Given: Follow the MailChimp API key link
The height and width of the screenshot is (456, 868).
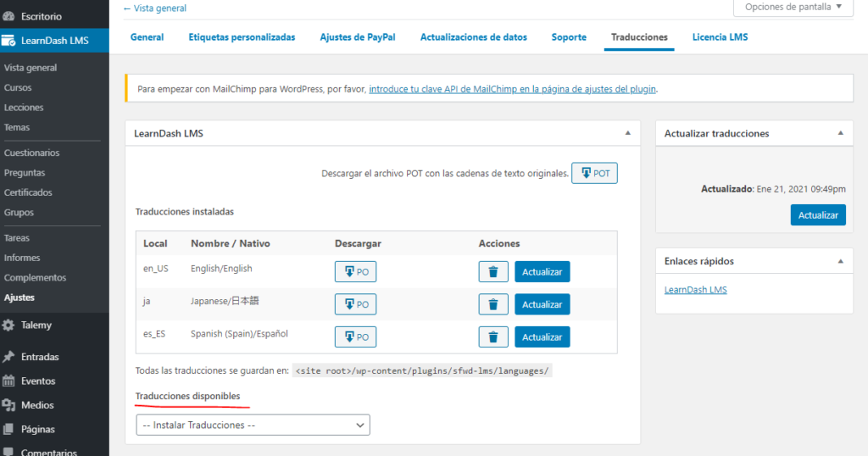Looking at the screenshot, I should tap(512, 89).
